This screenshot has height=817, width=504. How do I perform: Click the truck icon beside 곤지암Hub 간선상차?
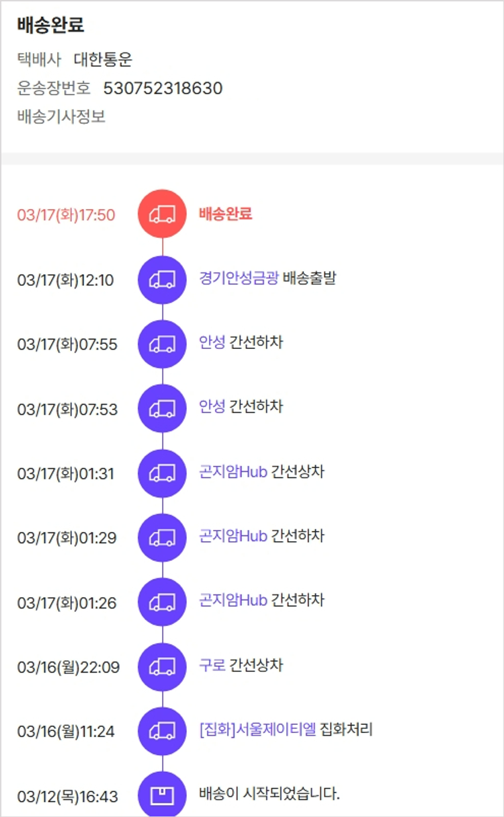click(162, 473)
